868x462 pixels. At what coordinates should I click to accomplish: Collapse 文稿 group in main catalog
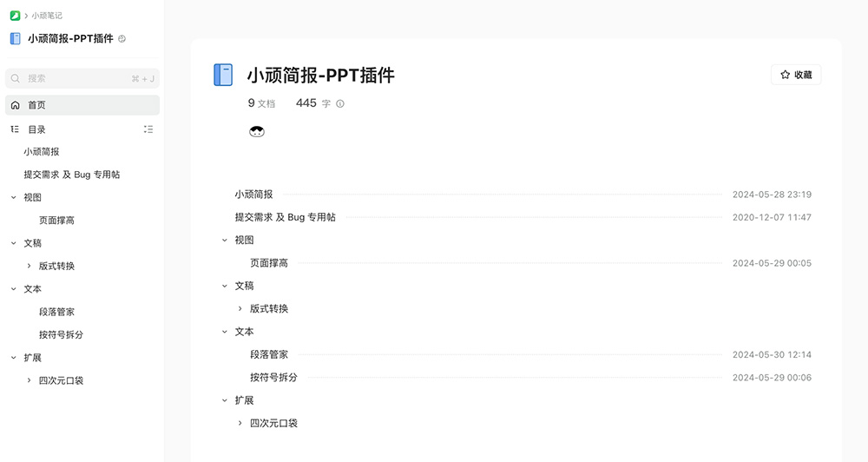[225, 286]
